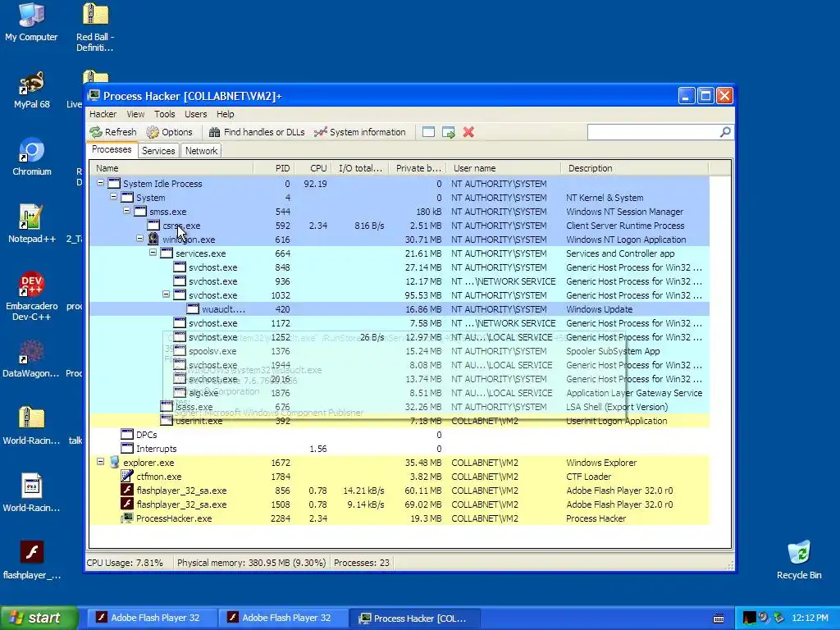Sort by the Name column header
Screen dimensions: 840x630
[x=171, y=168]
